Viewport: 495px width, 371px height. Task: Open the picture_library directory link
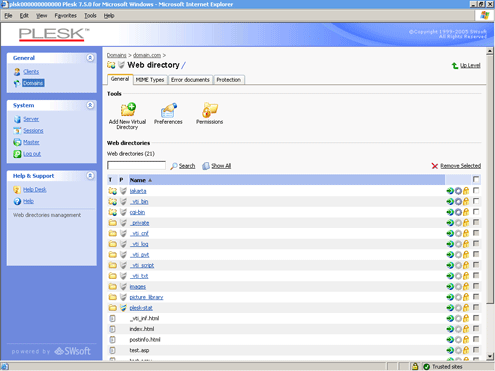pos(146,297)
